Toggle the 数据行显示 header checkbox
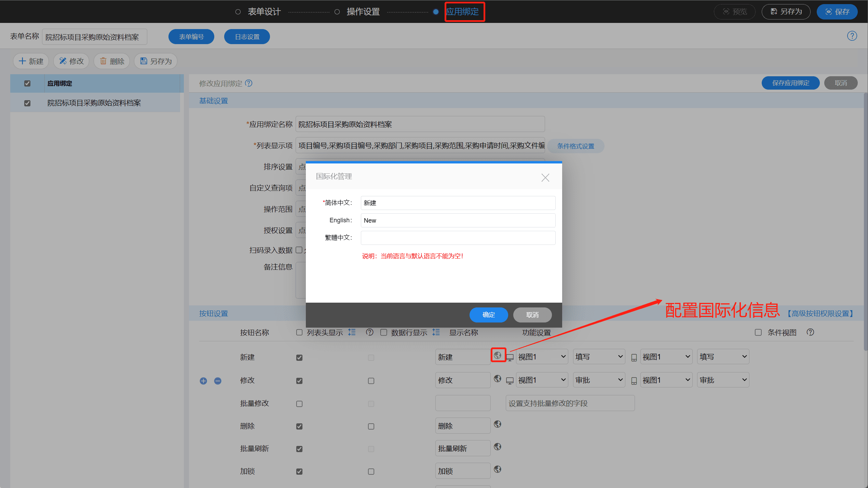Viewport: 868px width, 488px height. coord(384,332)
